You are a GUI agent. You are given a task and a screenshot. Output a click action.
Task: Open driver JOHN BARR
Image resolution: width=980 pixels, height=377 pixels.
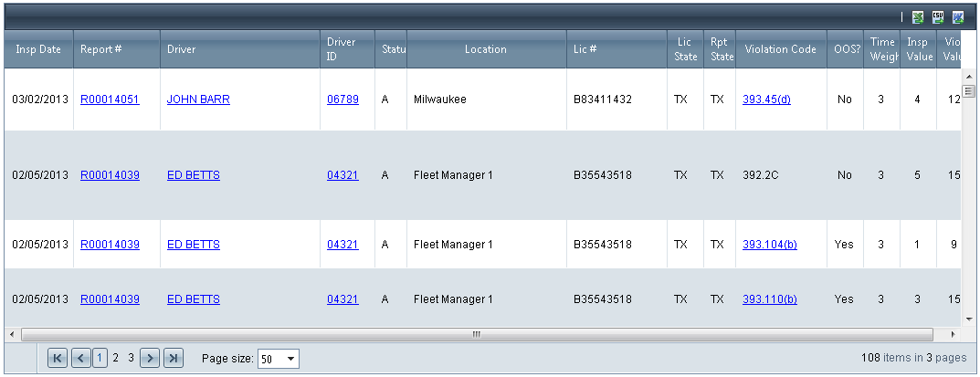(x=198, y=99)
